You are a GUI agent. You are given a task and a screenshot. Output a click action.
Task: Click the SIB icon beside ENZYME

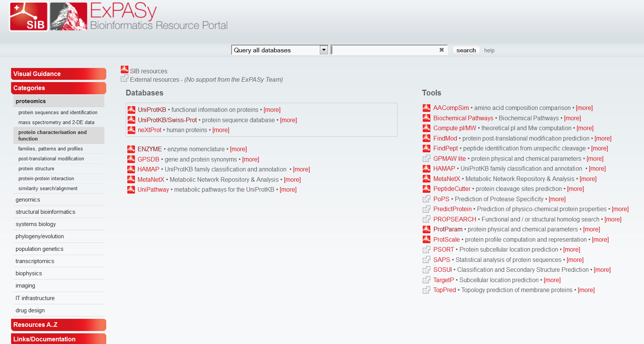(x=131, y=149)
